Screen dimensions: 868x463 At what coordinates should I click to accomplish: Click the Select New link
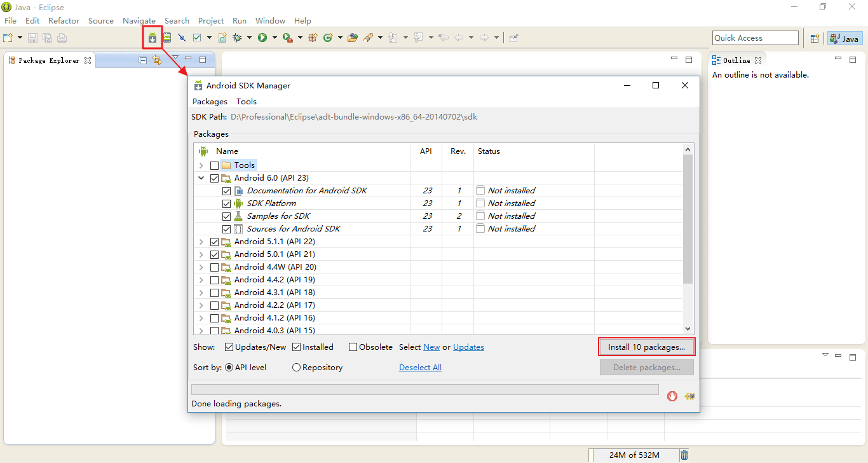(x=431, y=347)
